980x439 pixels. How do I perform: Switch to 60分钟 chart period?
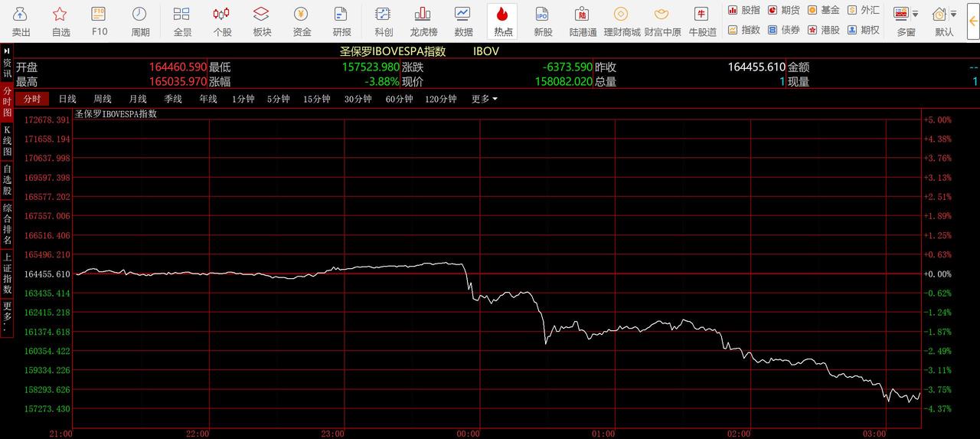(399, 99)
